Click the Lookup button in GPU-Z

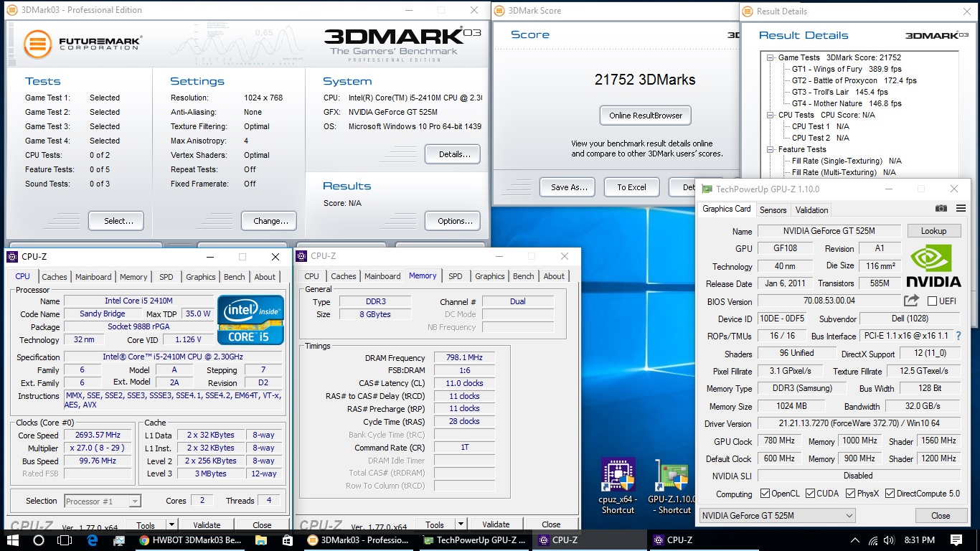[933, 231]
